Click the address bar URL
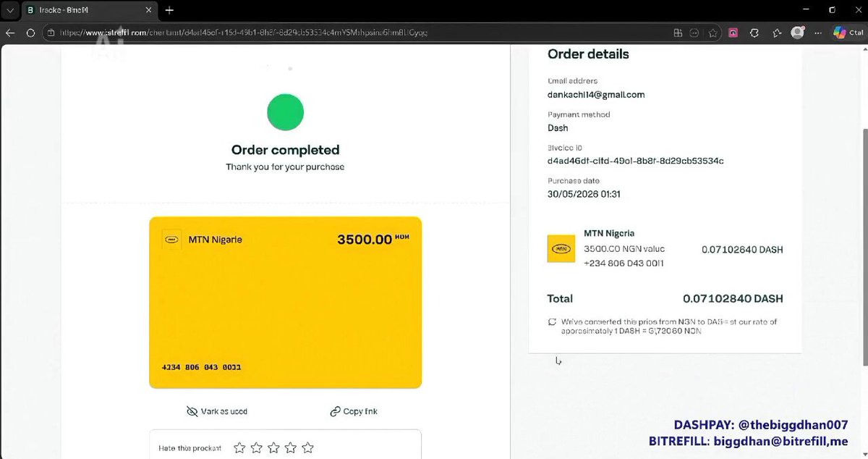The height and width of the screenshot is (459, 868). click(244, 33)
